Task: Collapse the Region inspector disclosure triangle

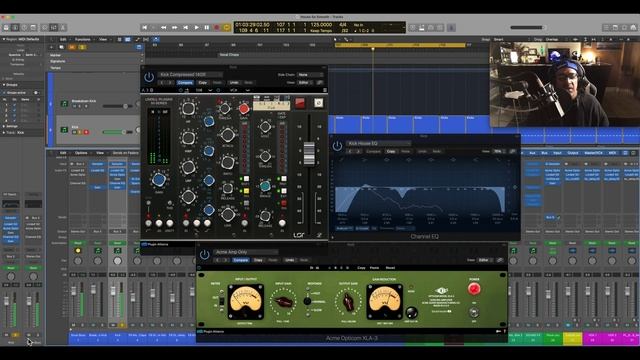Action: [x=4, y=39]
